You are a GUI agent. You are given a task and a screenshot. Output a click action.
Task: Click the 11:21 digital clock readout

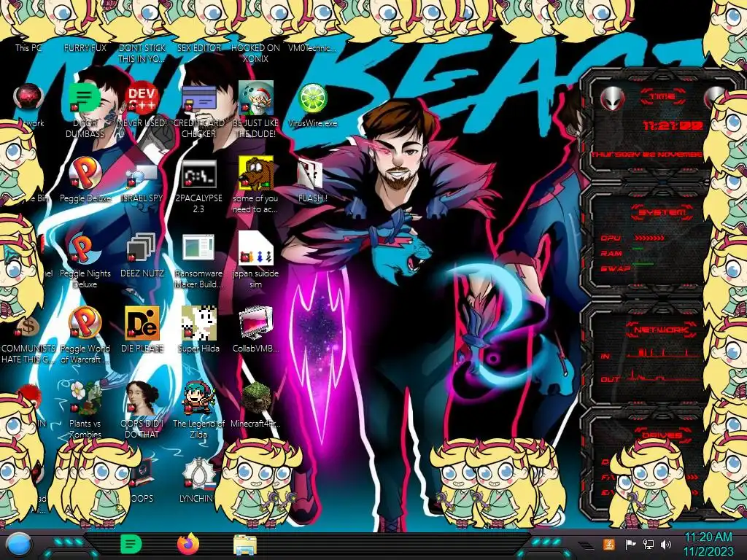[673, 125]
